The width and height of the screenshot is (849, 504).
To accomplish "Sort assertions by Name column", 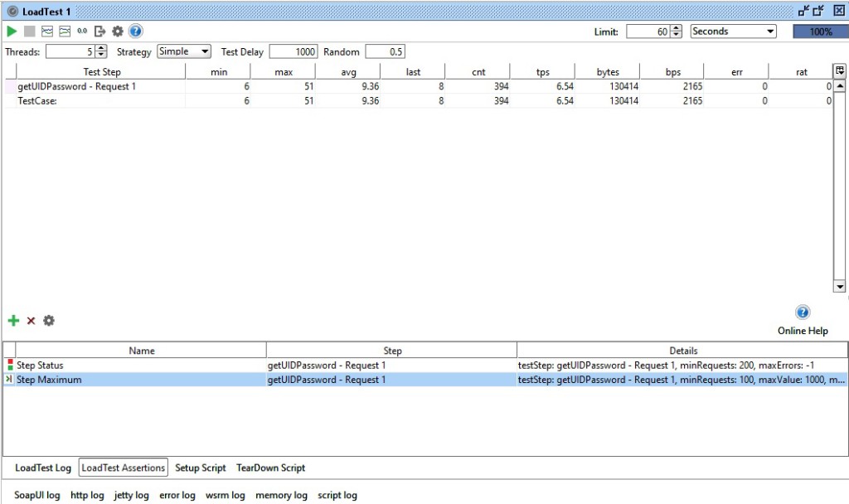I will point(141,351).
